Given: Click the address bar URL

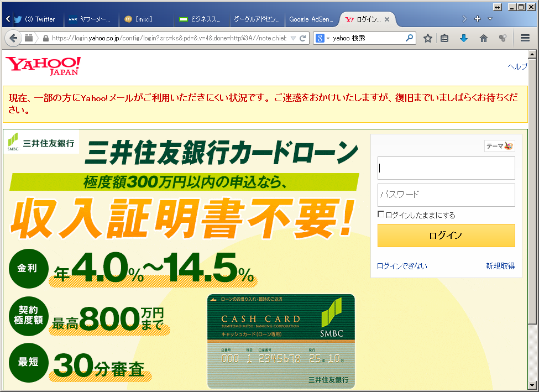Looking at the screenshot, I should coord(169,38).
